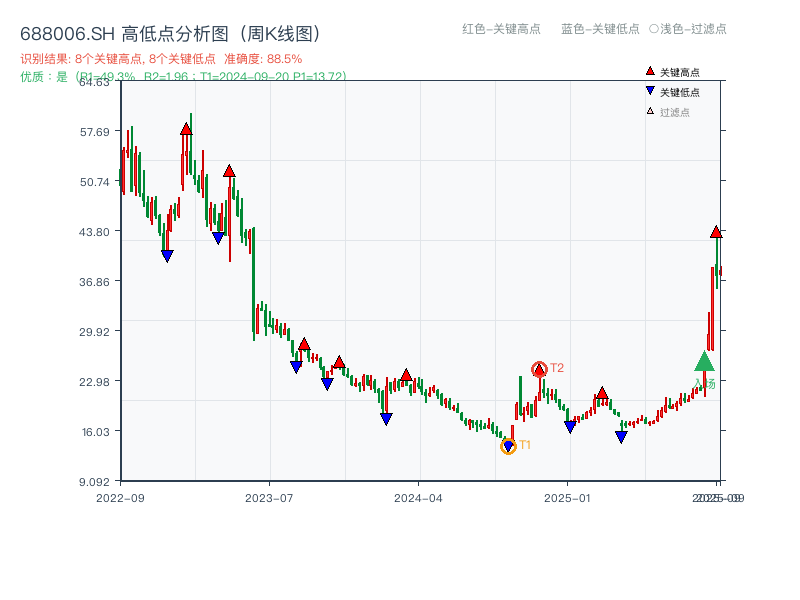Click the leftmost blue key-low triangle marker
Viewport: 800px width, 600px height.
pyautogui.click(x=167, y=256)
